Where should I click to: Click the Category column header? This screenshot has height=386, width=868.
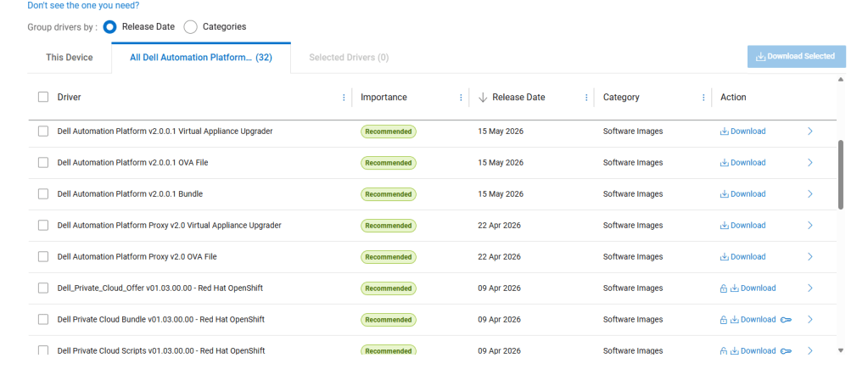click(x=621, y=98)
